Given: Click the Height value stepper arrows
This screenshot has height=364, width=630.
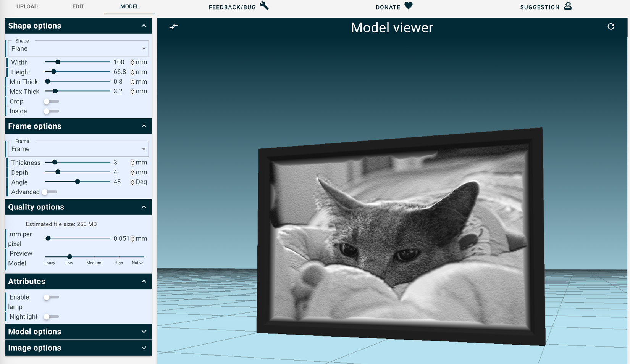Looking at the screenshot, I should click(x=132, y=72).
